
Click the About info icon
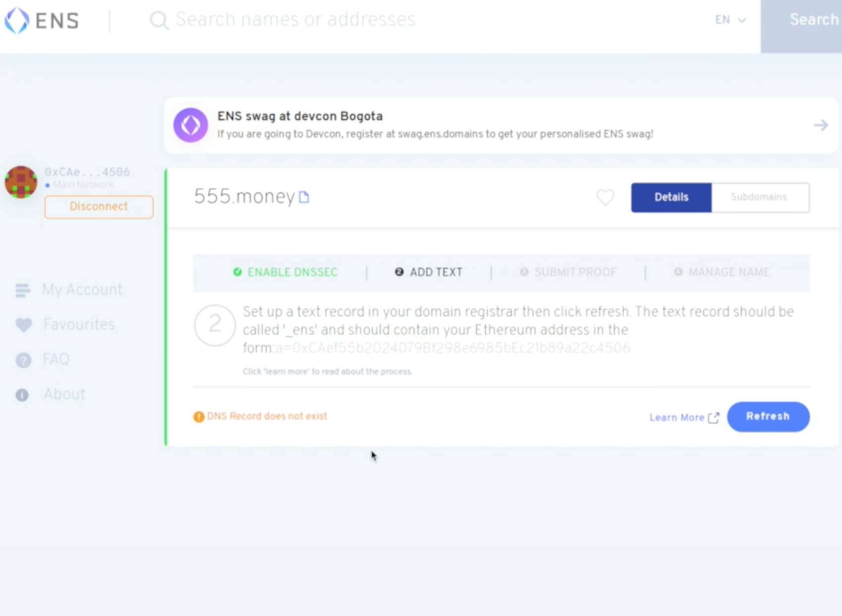(x=22, y=395)
